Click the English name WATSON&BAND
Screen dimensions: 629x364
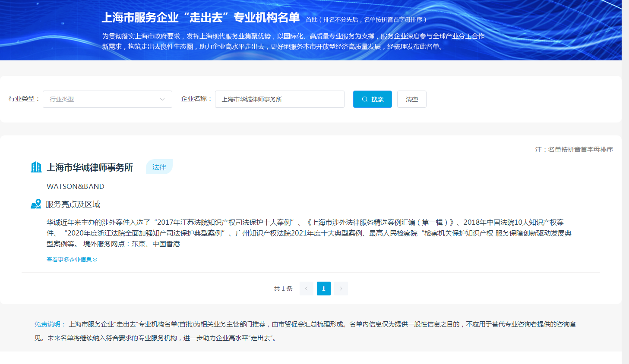click(x=76, y=186)
